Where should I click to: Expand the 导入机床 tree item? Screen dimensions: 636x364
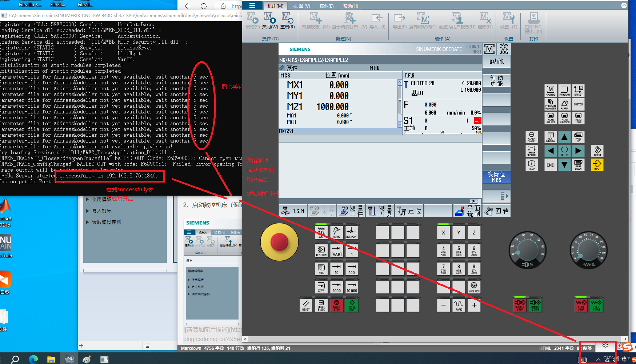(88, 211)
